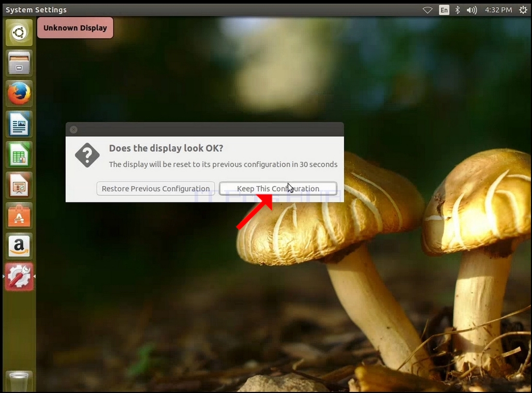Screen dimensions: 532x393
Task: Open LibreOffice Impress in launcher
Action: (x=19, y=185)
